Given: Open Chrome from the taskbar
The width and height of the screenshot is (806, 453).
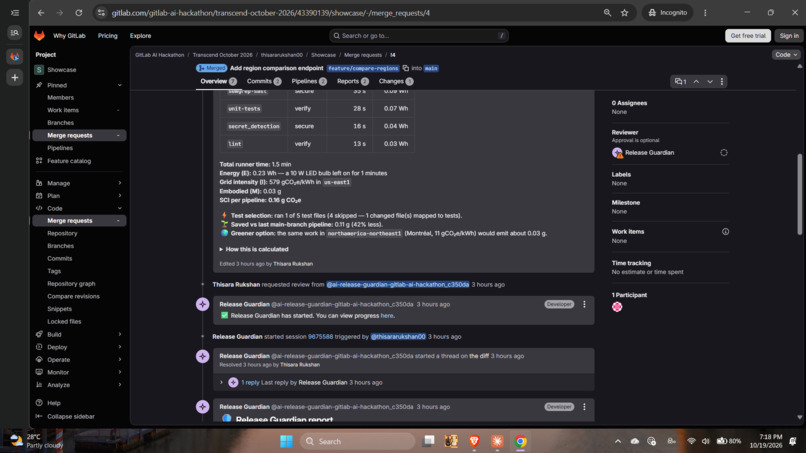Looking at the screenshot, I should [x=520, y=441].
